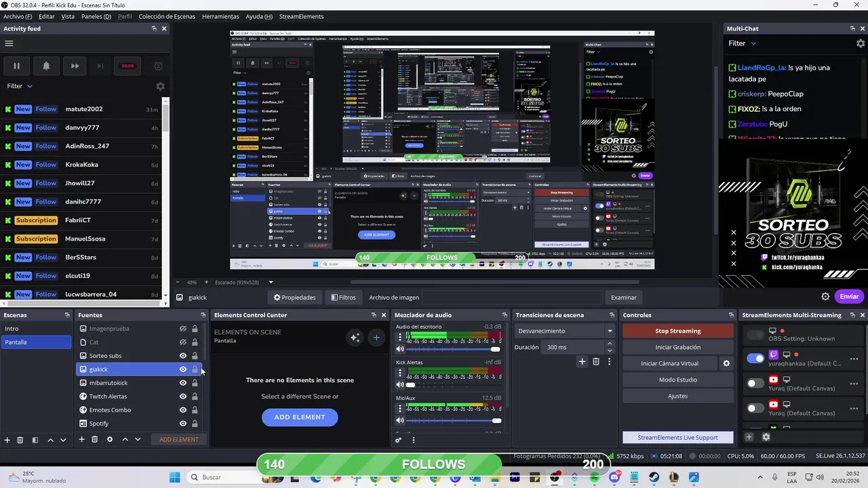
Task: Add a new source with plus icon
Action: (x=81, y=439)
